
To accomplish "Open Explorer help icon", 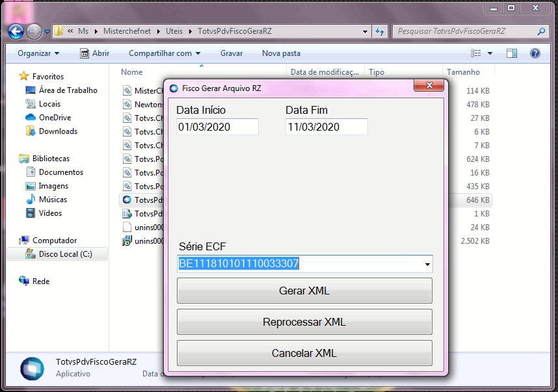I will (535, 53).
